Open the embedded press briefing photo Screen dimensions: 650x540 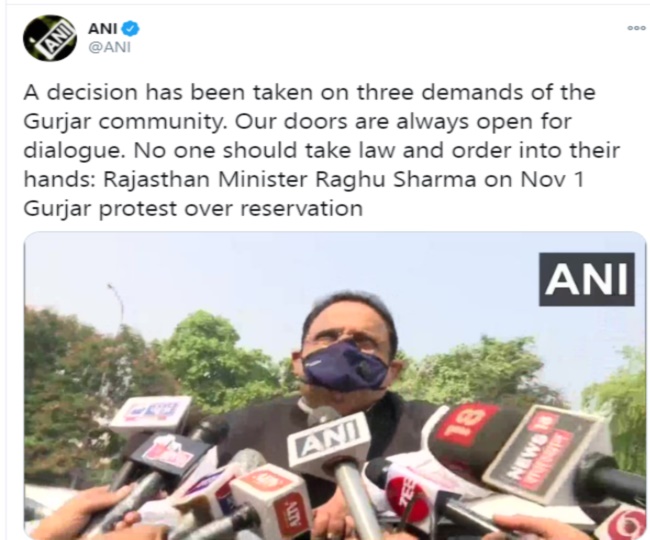(x=335, y=385)
